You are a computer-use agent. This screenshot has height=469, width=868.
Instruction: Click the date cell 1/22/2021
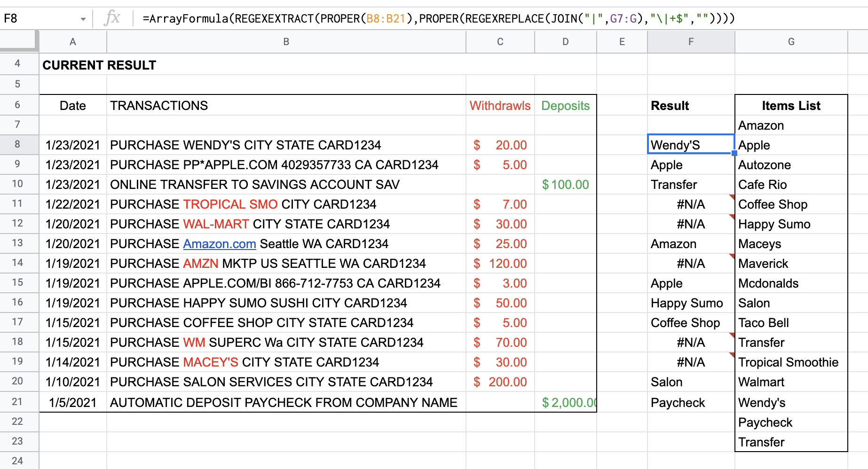click(x=73, y=204)
